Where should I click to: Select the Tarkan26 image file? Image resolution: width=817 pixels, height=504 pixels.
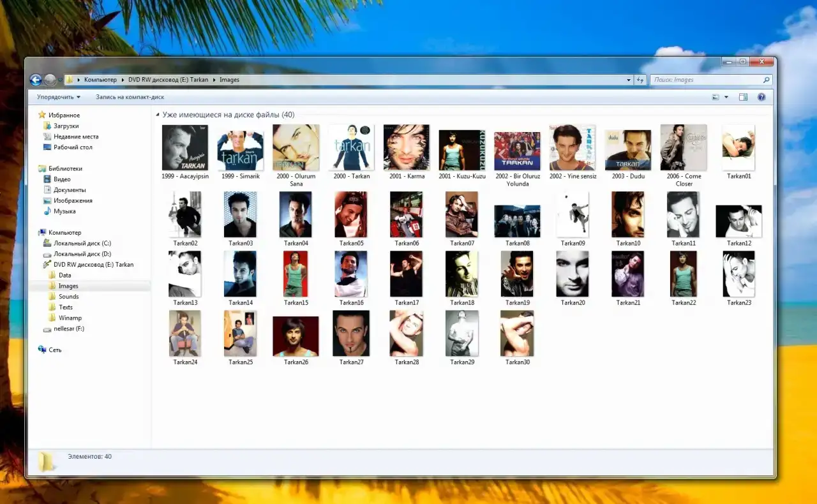(x=296, y=337)
